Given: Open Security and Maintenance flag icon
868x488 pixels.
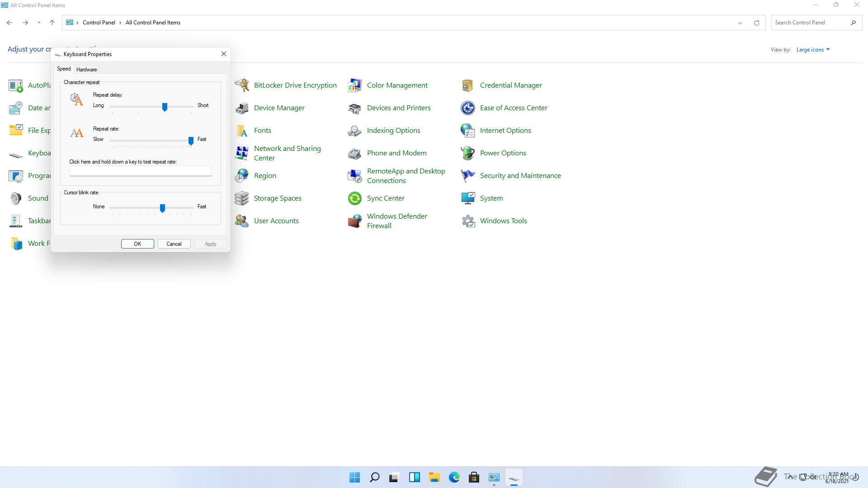Looking at the screenshot, I should tap(468, 175).
